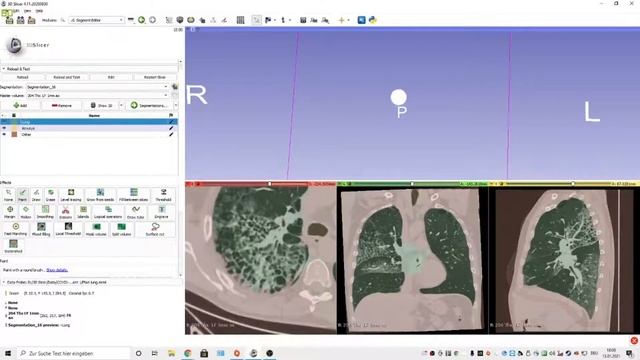Image resolution: width=640 pixels, height=360 pixels.
Task: Select the Mask volume effect
Action: point(96,229)
